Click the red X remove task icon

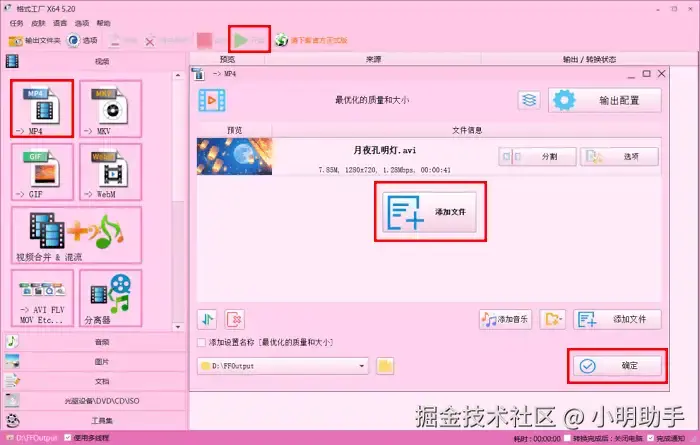click(x=150, y=42)
